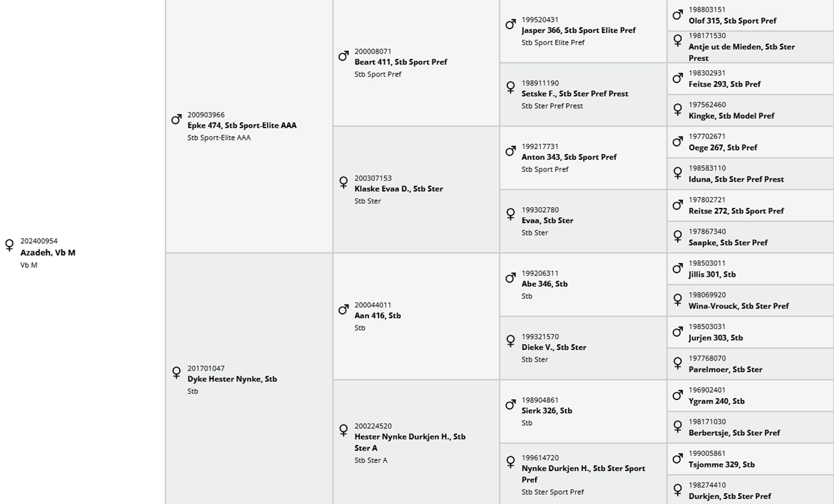Click the male icon next to Aan 416
This screenshot has height=504, width=837.
[344, 310]
